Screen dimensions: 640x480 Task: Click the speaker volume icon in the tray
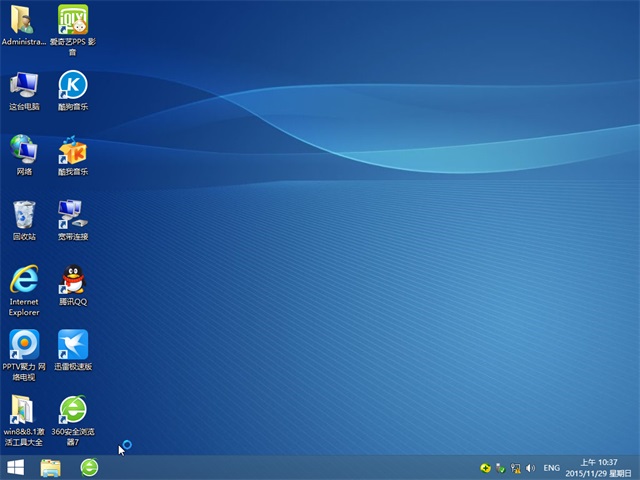[530, 467]
